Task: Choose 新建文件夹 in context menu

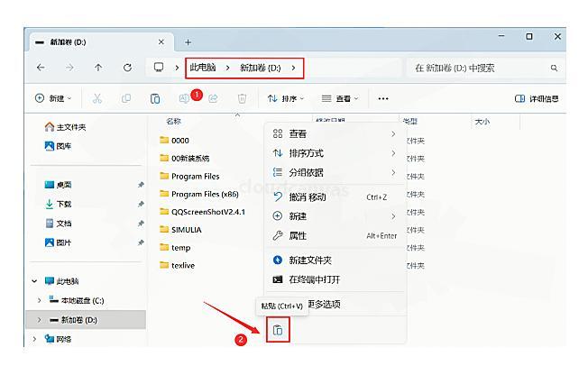Action: [335, 260]
